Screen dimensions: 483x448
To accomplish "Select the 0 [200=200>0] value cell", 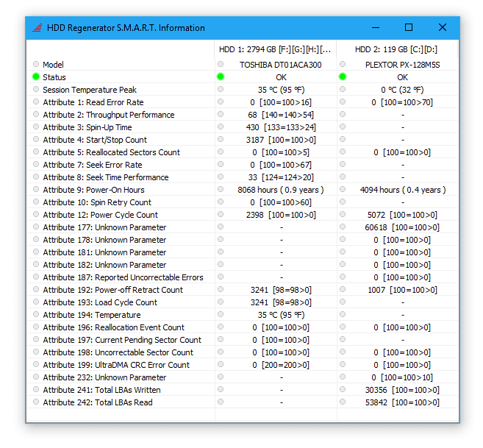I will 281,365.
